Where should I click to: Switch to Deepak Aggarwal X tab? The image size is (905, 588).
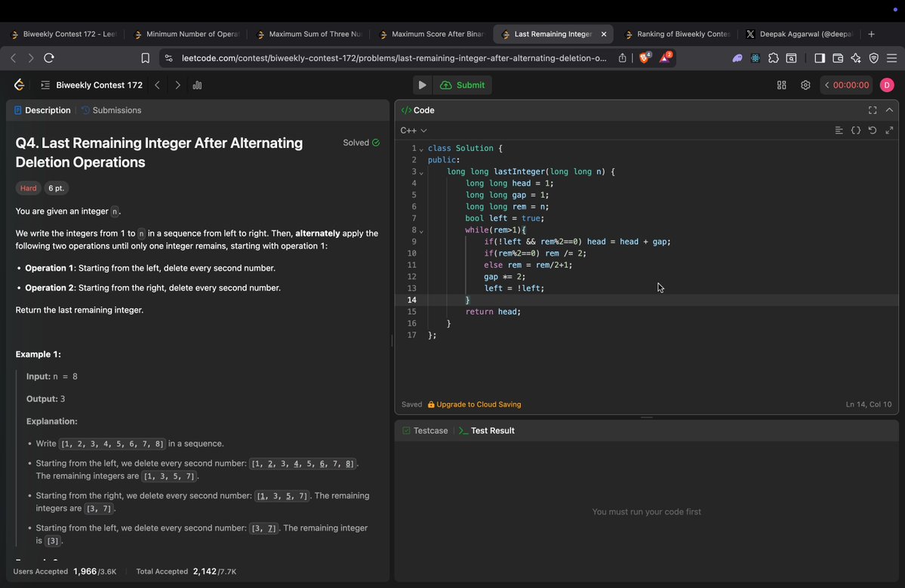point(800,34)
